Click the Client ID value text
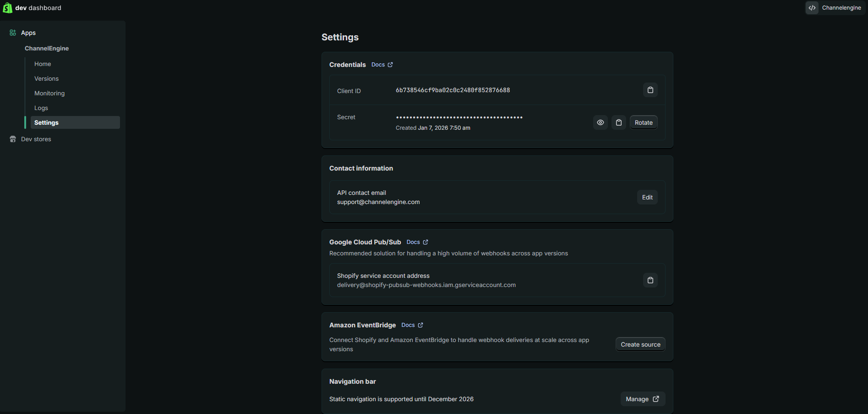868x414 pixels. point(453,90)
